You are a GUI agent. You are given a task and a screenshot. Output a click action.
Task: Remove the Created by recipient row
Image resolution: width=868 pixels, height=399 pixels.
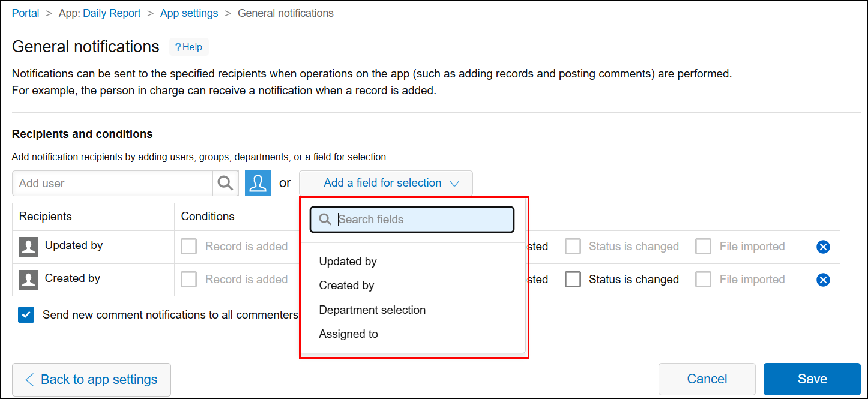[x=823, y=280]
